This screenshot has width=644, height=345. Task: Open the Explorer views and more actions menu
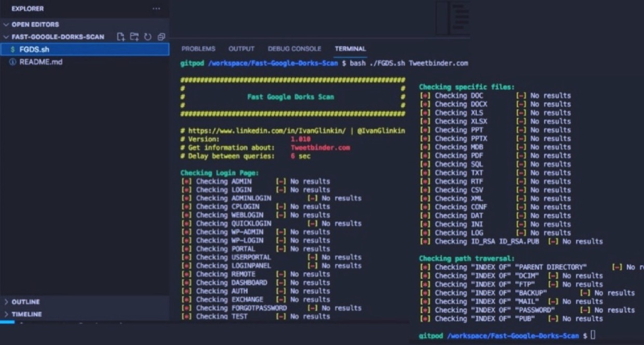click(156, 9)
